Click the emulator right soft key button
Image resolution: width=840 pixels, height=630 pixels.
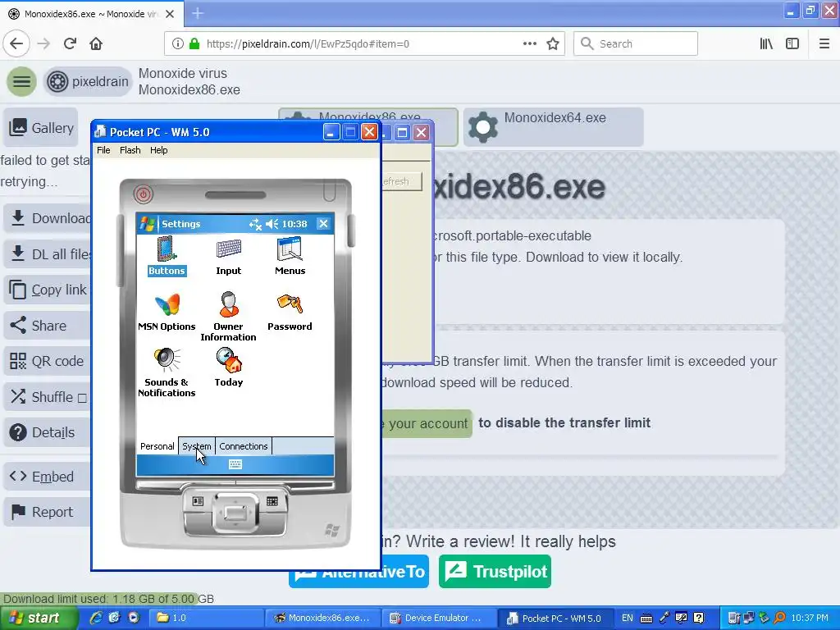click(x=272, y=501)
